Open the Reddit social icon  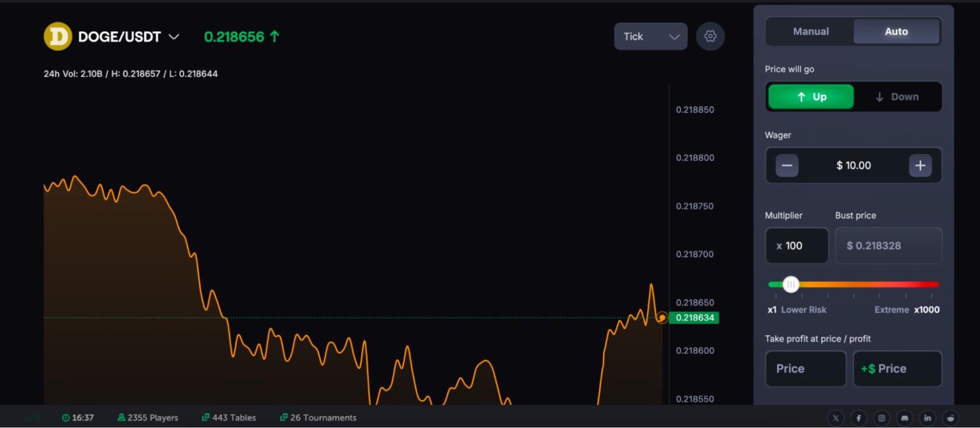click(x=951, y=417)
